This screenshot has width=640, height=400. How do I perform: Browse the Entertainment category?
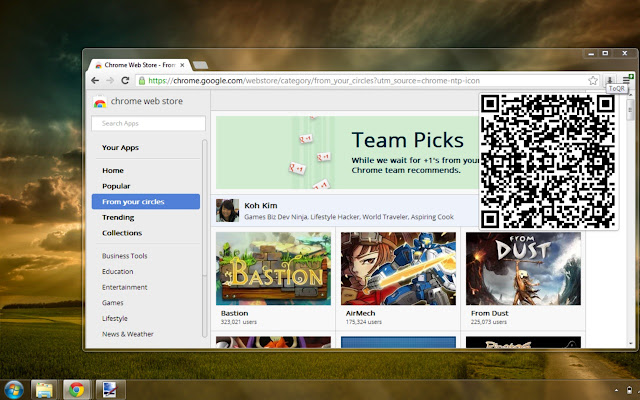pos(124,287)
